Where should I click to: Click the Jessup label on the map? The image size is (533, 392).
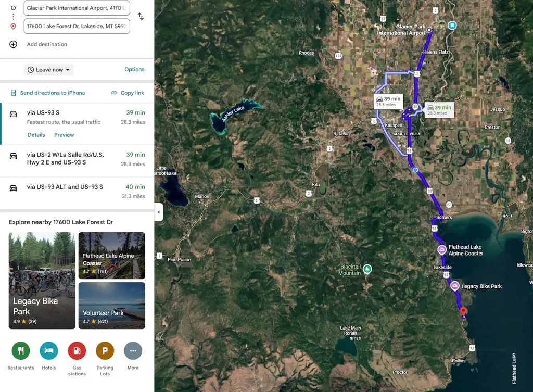pyautogui.click(x=498, y=109)
